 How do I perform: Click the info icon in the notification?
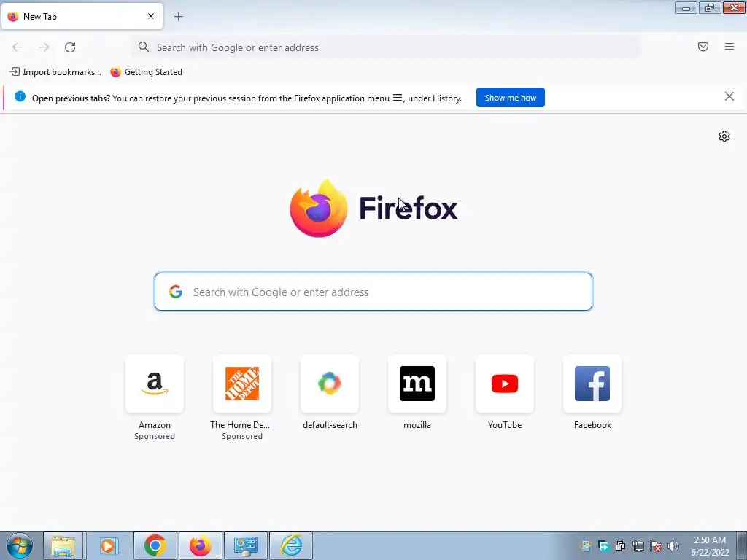pyautogui.click(x=20, y=97)
